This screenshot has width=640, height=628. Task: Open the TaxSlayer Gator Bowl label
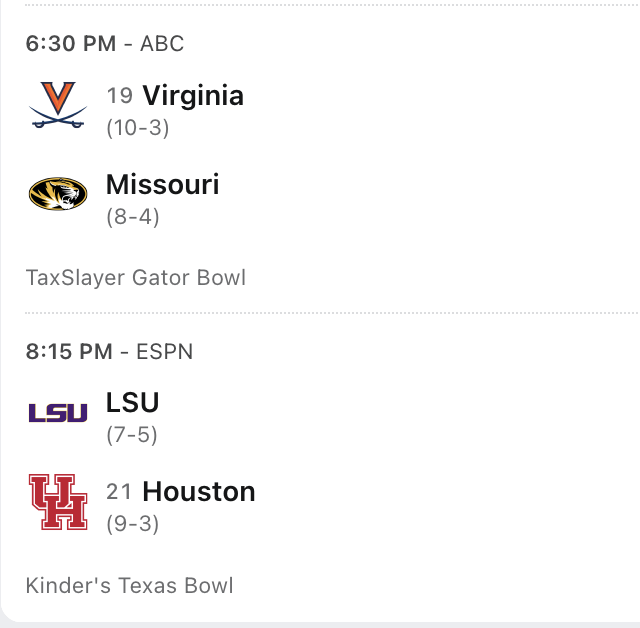point(136,278)
